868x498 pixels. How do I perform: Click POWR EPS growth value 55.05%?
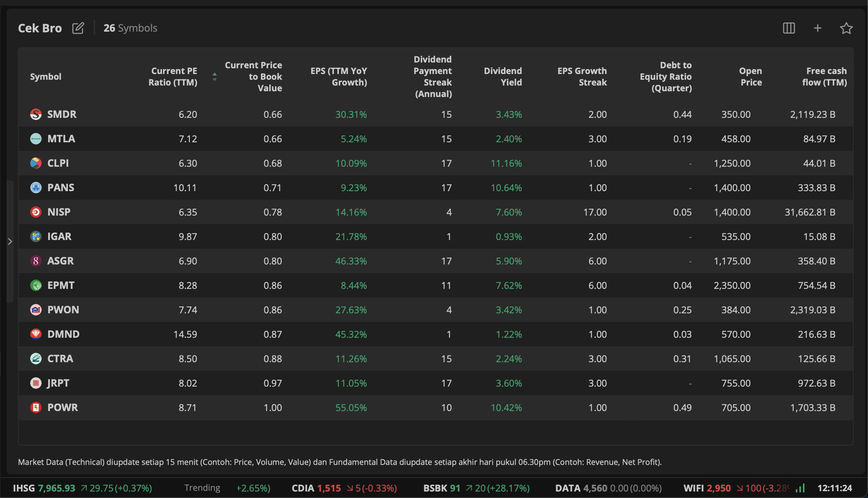pos(351,407)
